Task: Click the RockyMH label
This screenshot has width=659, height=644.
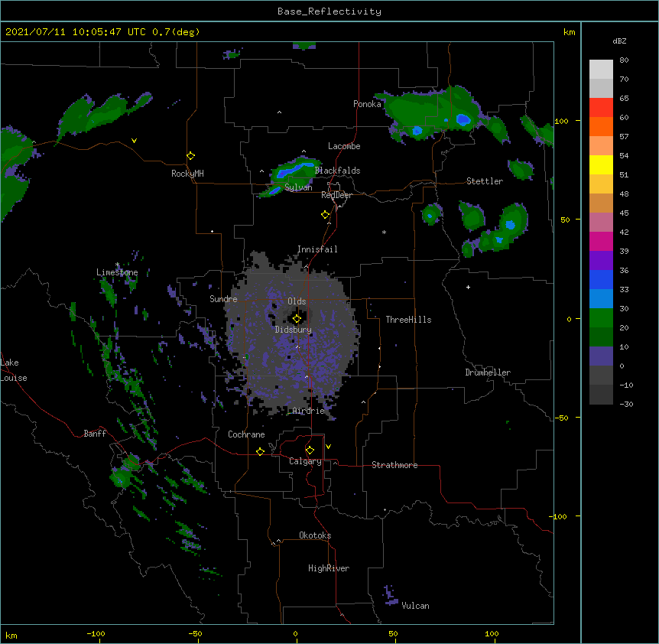Action: 187,174
